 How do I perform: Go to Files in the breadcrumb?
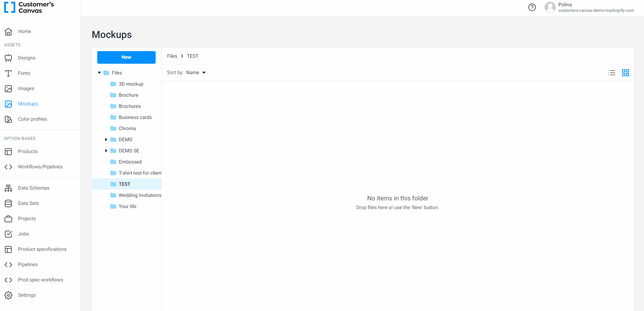point(172,56)
